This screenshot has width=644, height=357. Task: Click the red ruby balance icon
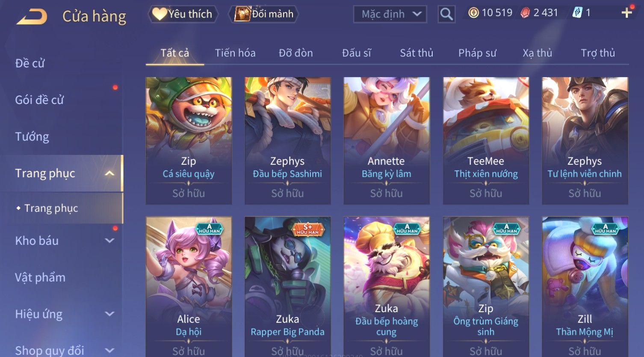(525, 13)
